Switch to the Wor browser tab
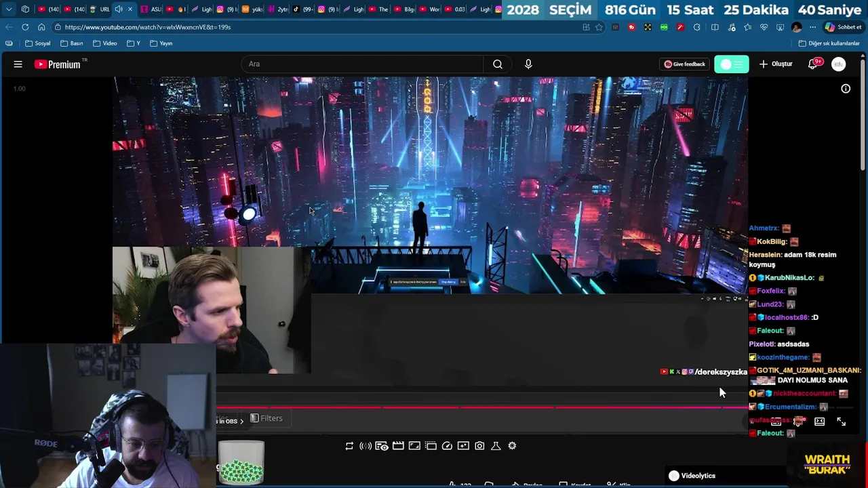 (430, 9)
